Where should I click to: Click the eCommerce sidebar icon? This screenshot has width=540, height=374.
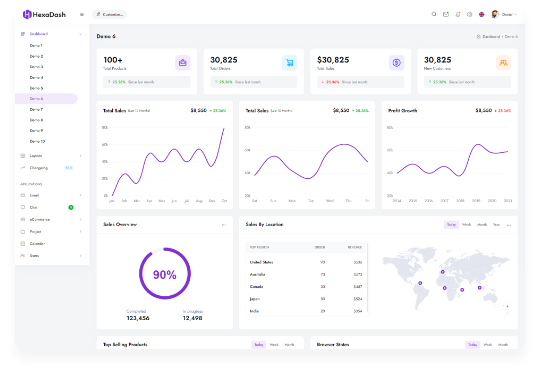click(x=23, y=219)
